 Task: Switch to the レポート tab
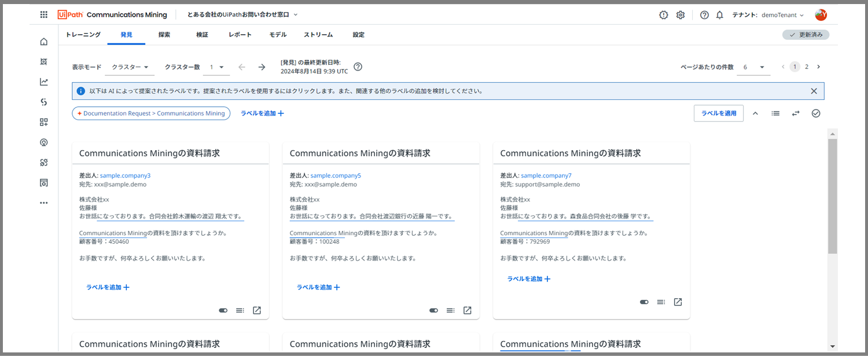pos(240,35)
